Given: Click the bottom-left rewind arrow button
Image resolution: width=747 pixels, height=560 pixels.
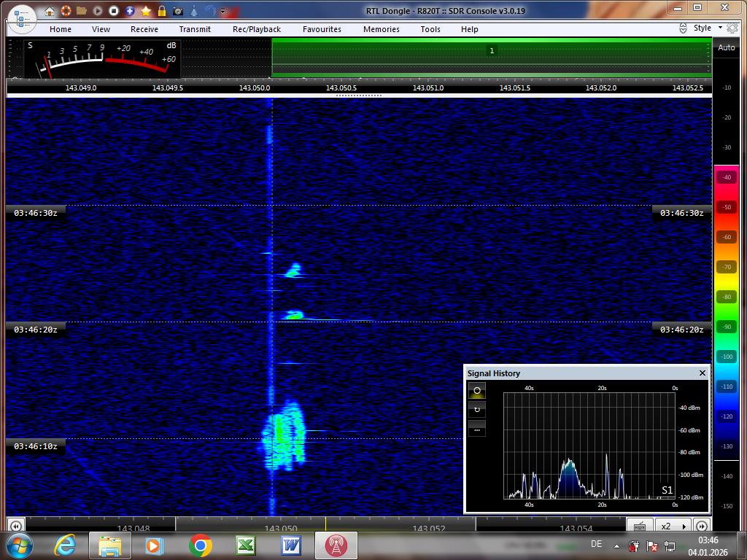Looking at the screenshot, I should pyautogui.click(x=16, y=526).
